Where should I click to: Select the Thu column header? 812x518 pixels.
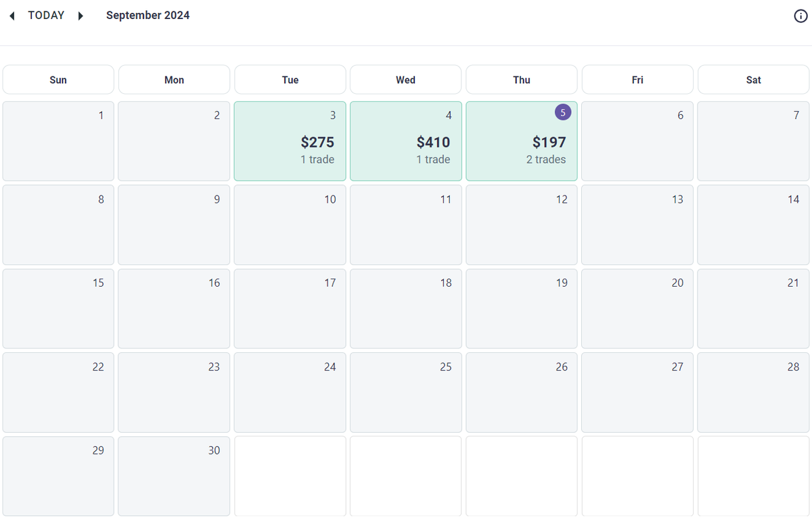coord(522,80)
